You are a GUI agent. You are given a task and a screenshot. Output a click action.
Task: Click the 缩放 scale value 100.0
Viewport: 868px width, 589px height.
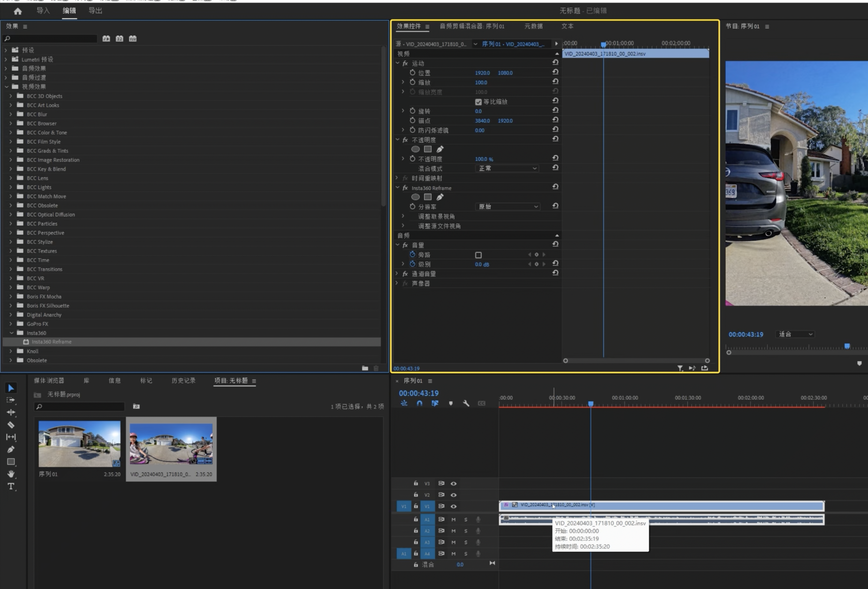[481, 82]
